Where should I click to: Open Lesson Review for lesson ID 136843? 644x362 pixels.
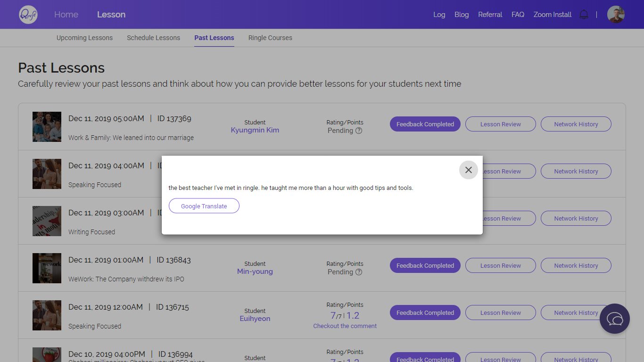pos(501,265)
